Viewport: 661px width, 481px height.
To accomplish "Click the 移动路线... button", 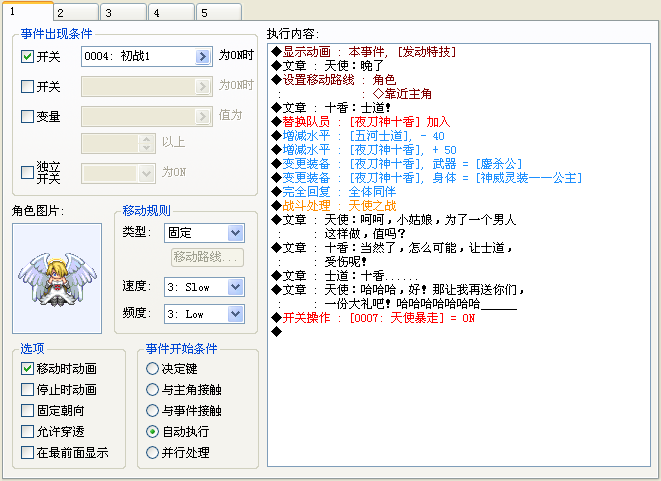I will tap(207, 257).
